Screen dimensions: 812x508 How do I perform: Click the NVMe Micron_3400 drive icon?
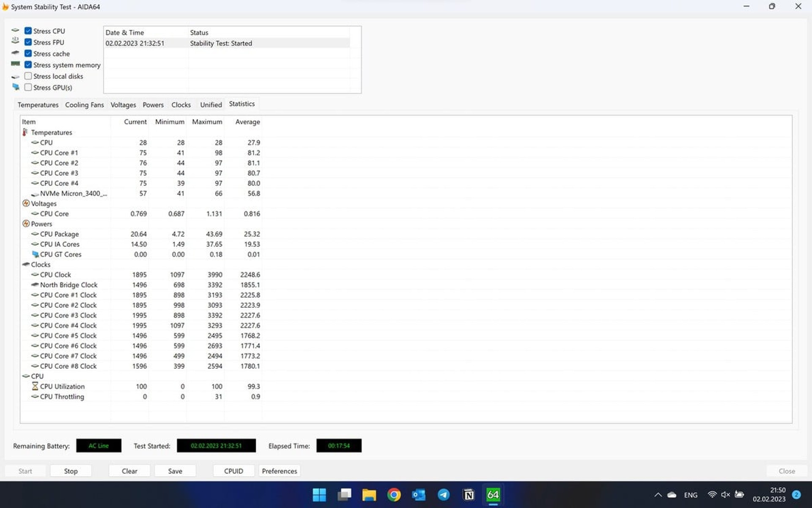(x=35, y=194)
